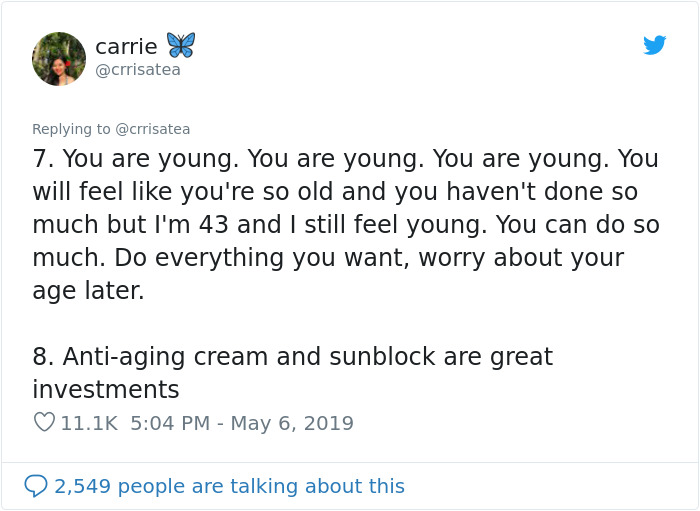Click the "8. Anti-aging cream and sunblock" line

pyautogui.click(x=292, y=357)
